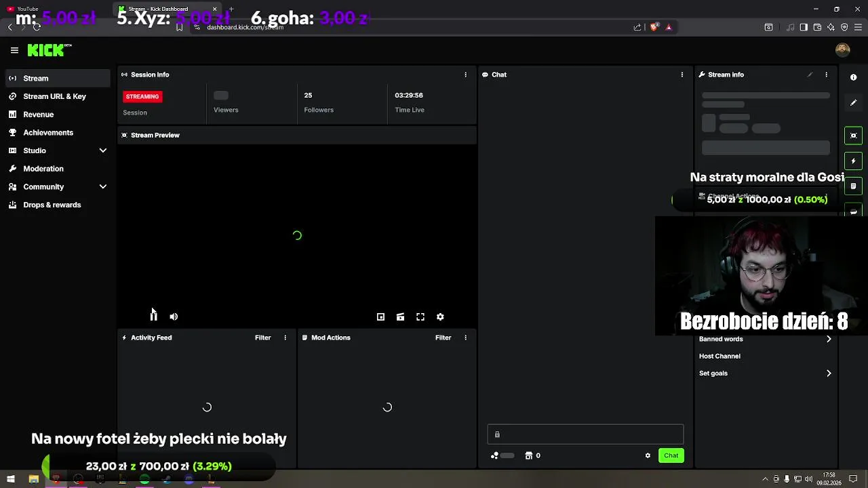The image size is (868, 488).
Task: Open Achievements page
Action: pos(58,133)
